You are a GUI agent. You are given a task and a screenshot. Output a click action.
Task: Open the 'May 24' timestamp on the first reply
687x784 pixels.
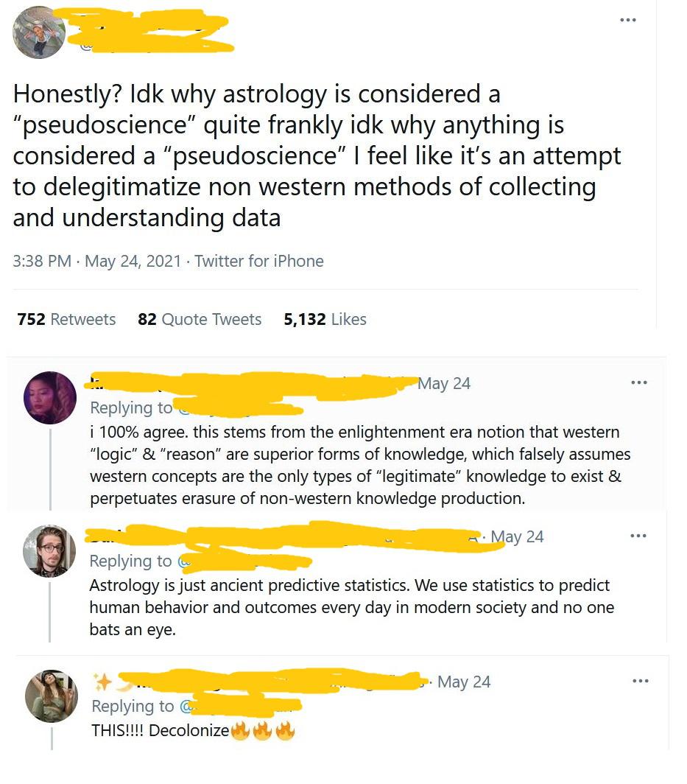[444, 383]
